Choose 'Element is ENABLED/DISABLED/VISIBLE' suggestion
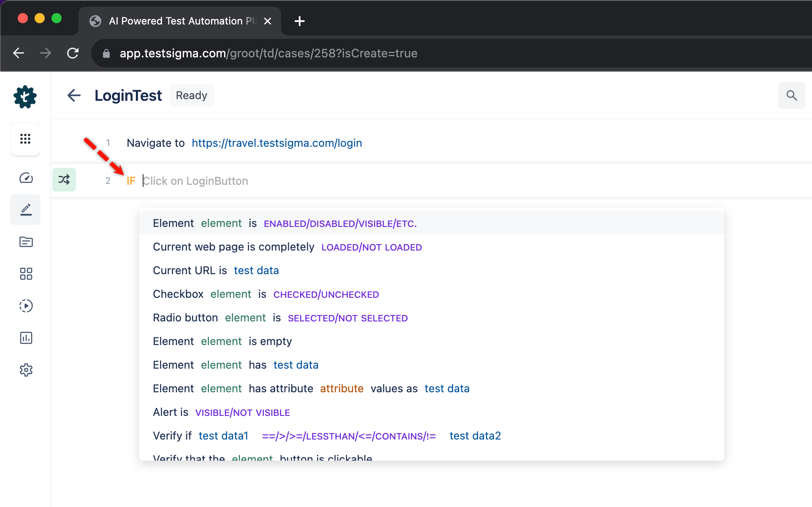 [431, 223]
